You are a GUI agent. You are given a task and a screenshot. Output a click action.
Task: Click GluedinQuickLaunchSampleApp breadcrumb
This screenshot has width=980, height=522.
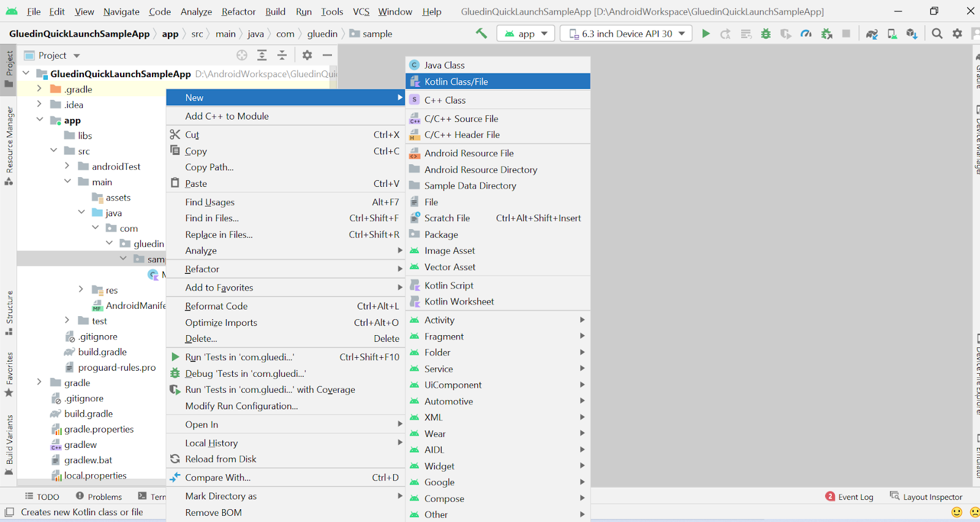80,34
